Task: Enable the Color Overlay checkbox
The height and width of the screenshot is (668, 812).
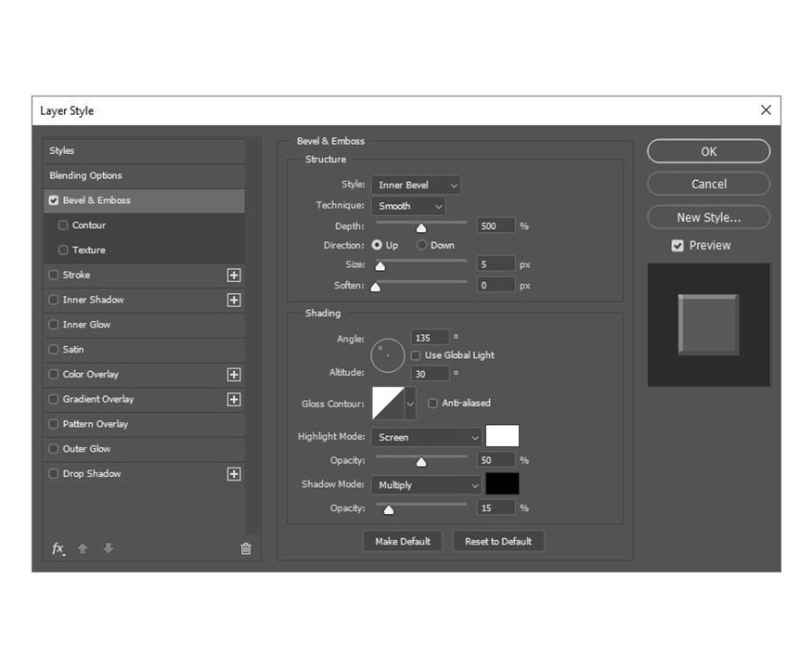Action: (53, 375)
